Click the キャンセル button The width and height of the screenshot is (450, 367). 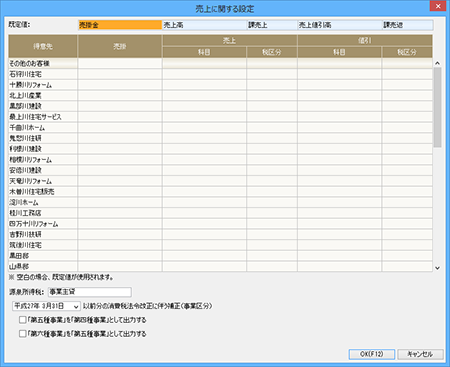420,354
